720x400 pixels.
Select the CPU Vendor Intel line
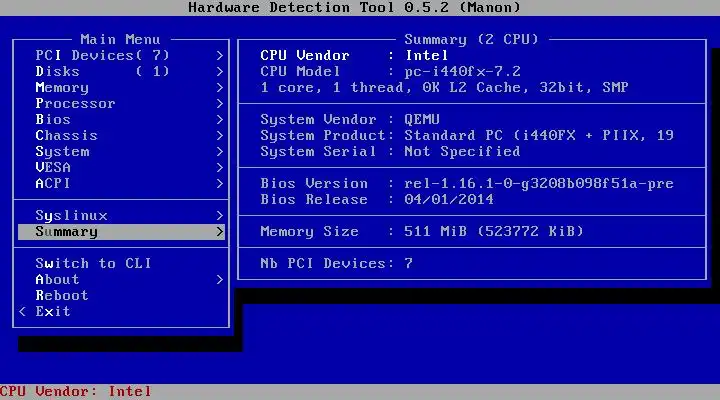pyautogui.click(x=354, y=56)
